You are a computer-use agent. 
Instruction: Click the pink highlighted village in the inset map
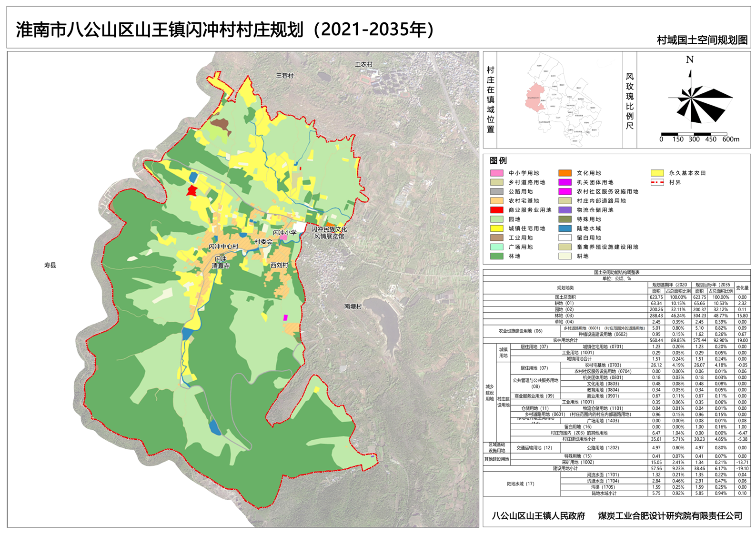click(x=535, y=98)
